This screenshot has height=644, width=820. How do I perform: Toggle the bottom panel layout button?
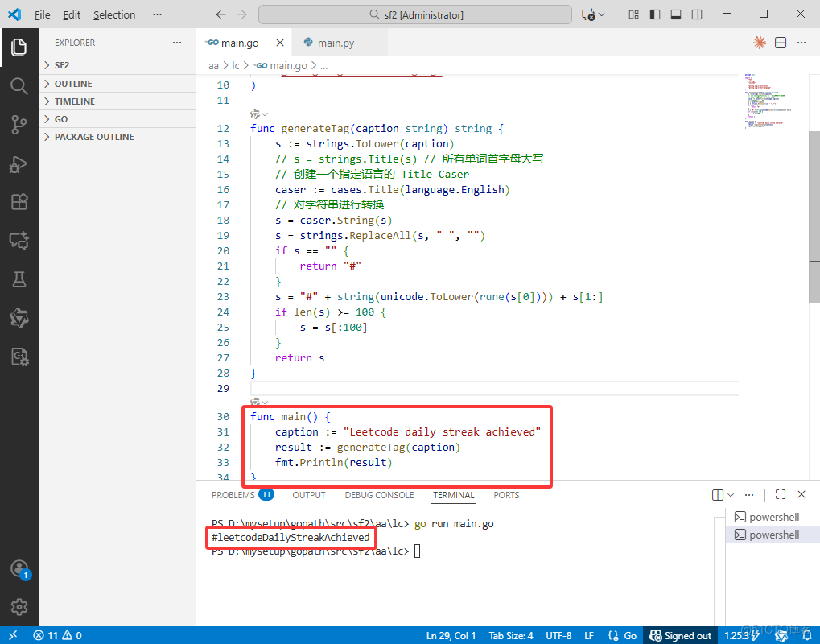676,14
